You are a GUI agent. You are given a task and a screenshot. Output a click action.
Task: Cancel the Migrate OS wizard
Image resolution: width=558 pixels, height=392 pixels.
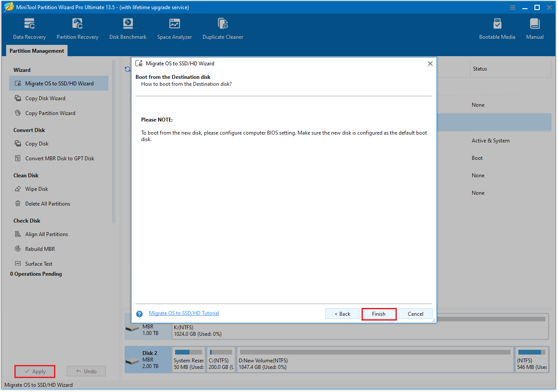(x=415, y=314)
